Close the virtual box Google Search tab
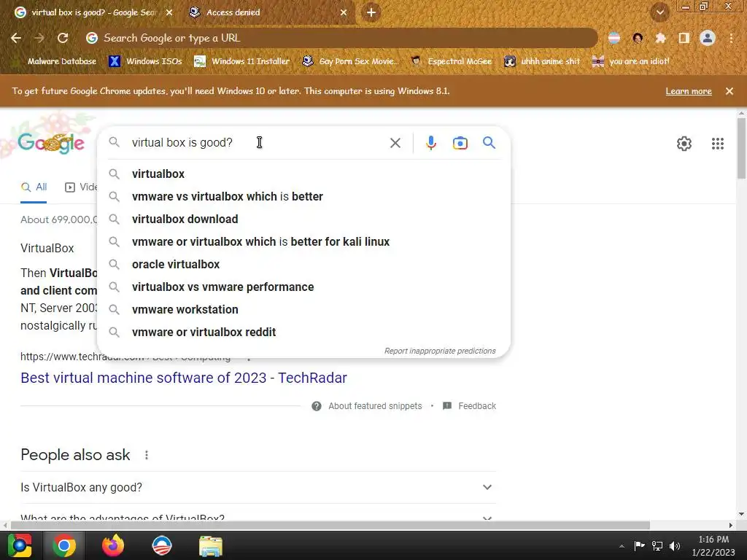Image resolution: width=747 pixels, height=560 pixels. click(x=169, y=12)
